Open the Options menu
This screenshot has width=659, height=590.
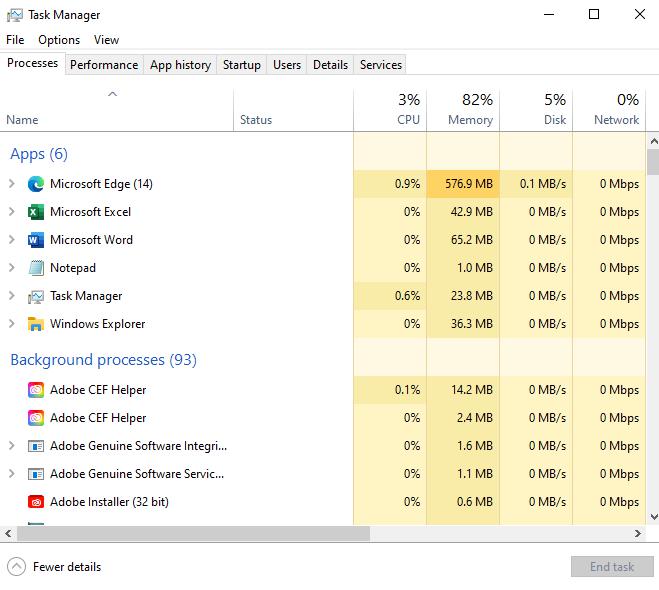click(x=59, y=40)
